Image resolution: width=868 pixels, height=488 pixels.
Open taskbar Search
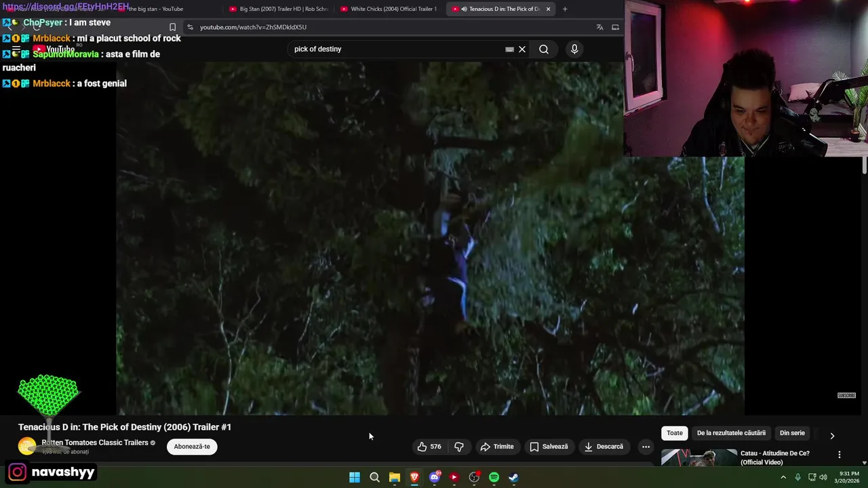tap(374, 477)
